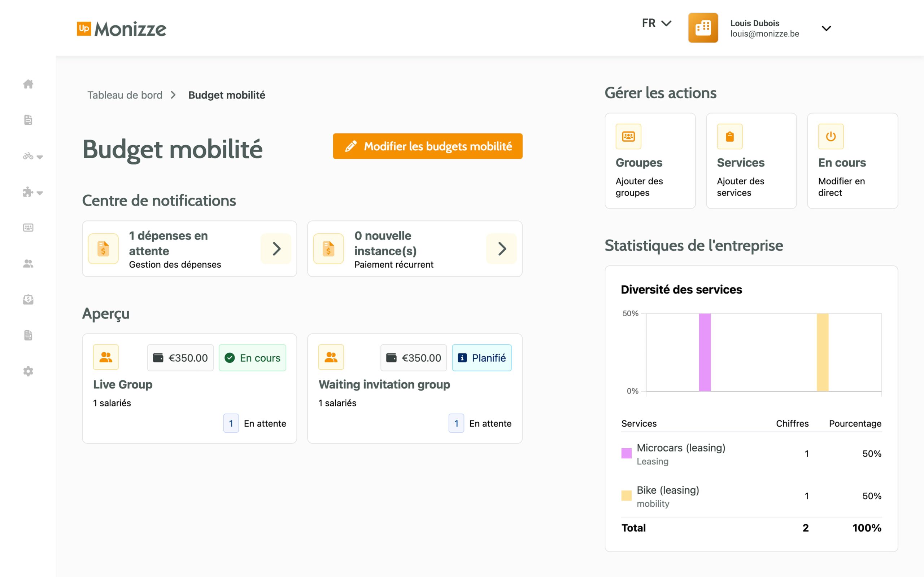Expand the FR language dropdown

pyautogui.click(x=656, y=23)
